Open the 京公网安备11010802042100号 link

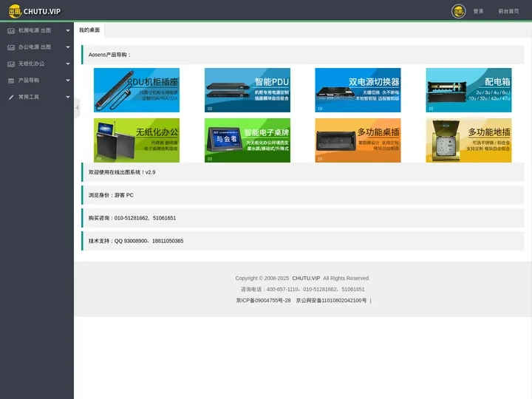pos(331,301)
